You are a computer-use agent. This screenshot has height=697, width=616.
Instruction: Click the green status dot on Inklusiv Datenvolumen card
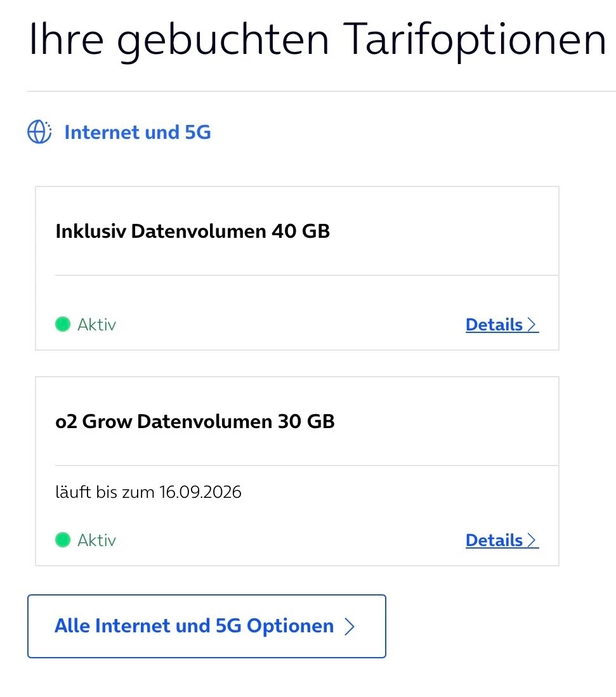[x=63, y=324]
